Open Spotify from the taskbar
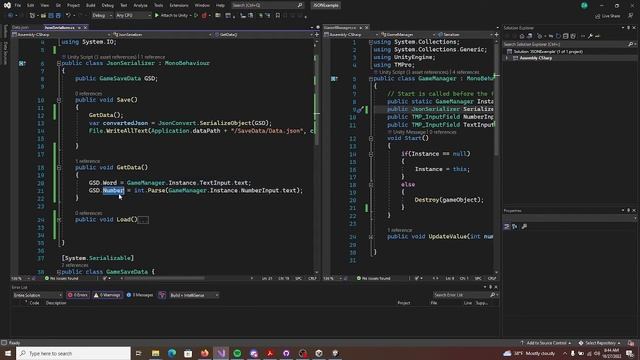The image size is (640, 360). point(237,353)
